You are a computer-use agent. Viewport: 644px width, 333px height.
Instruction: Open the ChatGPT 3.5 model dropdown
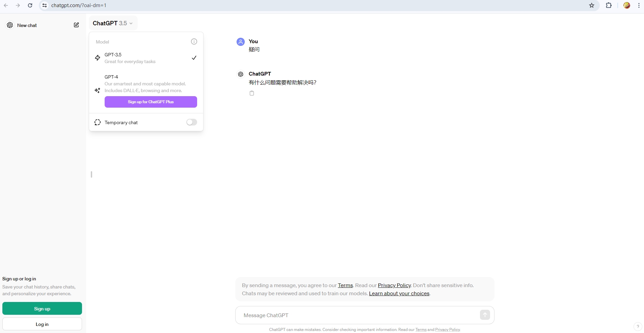[113, 23]
